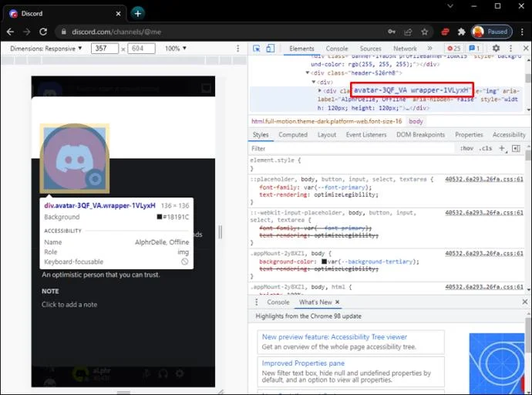Open the drawer three-dot menu

point(257,302)
